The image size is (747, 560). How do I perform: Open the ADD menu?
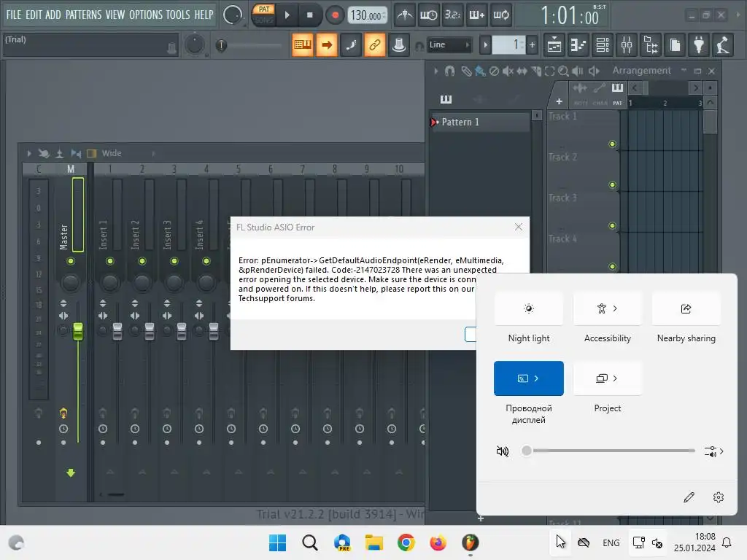click(x=53, y=15)
